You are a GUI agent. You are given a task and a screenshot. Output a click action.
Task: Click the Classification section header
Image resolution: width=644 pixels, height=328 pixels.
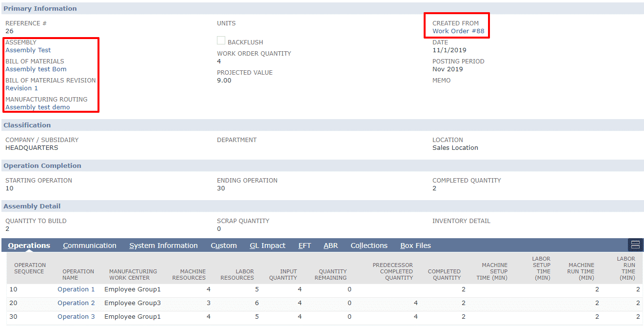322,125
